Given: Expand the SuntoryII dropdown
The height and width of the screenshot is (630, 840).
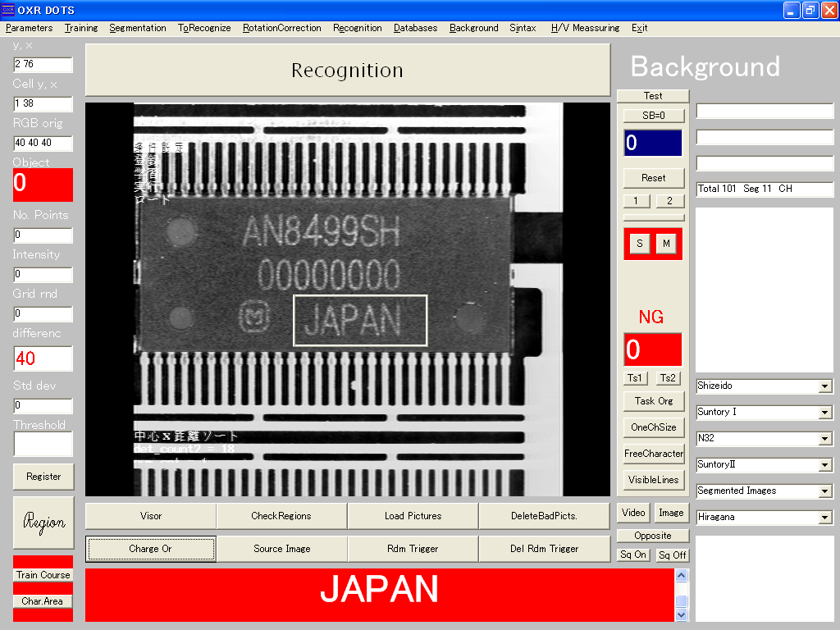Looking at the screenshot, I should point(825,465).
